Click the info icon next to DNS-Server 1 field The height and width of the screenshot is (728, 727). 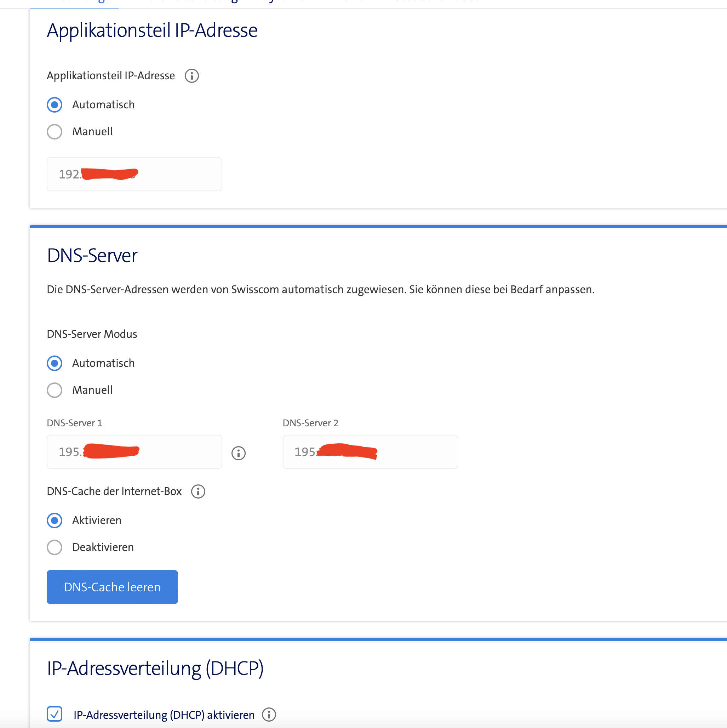coord(239,453)
